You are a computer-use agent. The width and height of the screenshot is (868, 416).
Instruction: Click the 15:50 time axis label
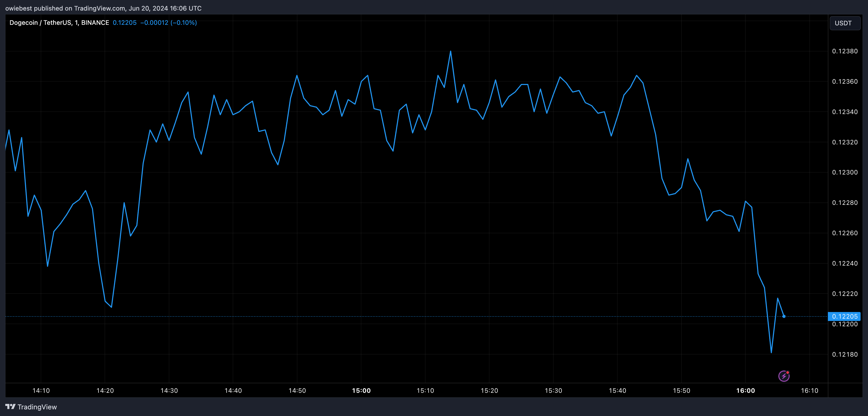tap(681, 391)
